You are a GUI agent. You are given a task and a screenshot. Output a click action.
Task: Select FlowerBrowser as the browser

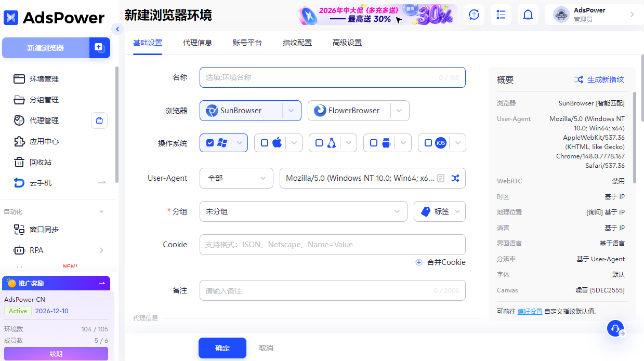349,111
